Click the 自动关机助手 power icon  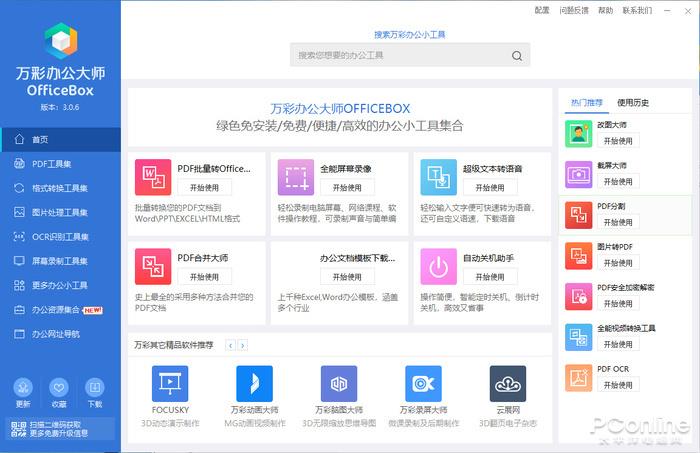pos(438,265)
